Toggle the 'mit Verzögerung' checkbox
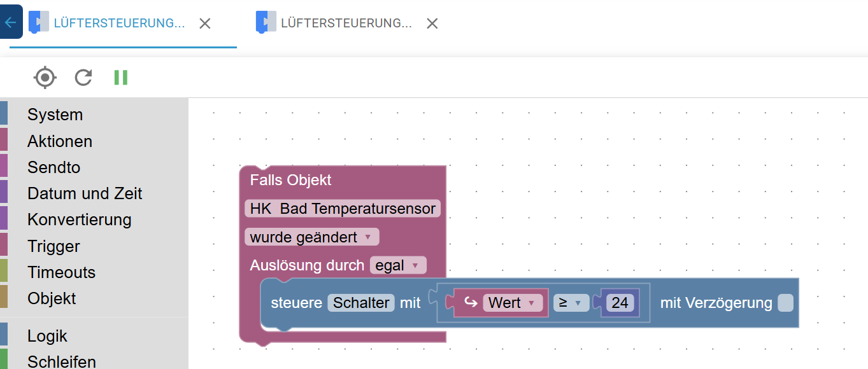 point(786,303)
